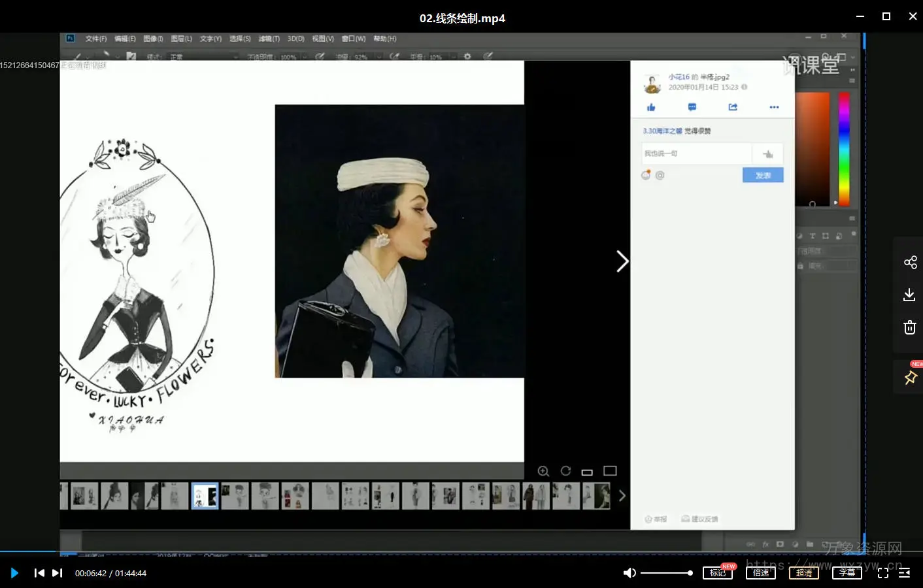Click the right arrow to next image
Image resolution: width=923 pixels, height=588 pixels.
(x=622, y=261)
